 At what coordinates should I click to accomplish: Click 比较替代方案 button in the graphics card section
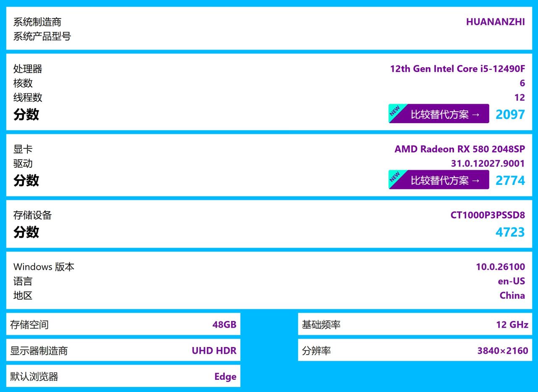point(439,180)
